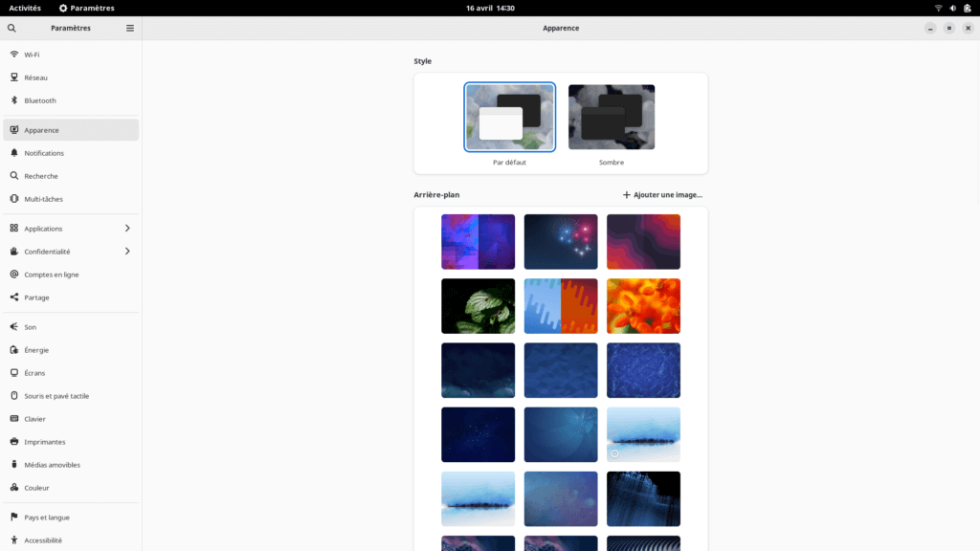
Task: Open the Clavier settings panel
Action: (71, 419)
